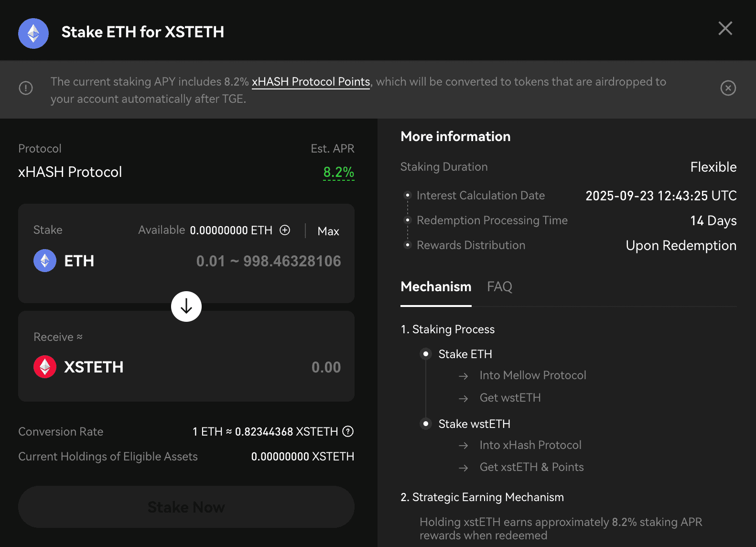Click the ETH stake amount input field
Screen dimensions: 756x547
pyautogui.click(x=268, y=261)
